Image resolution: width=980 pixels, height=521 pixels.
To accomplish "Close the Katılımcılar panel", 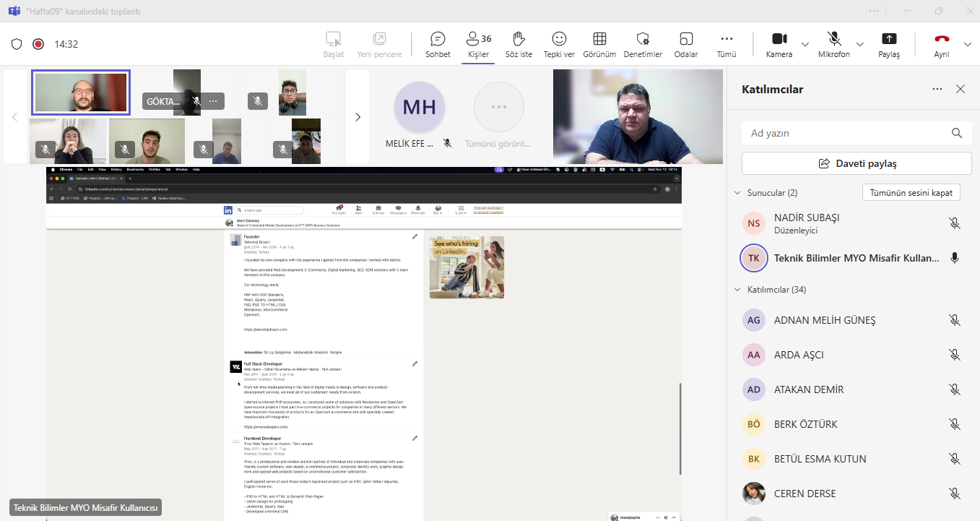I will pyautogui.click(x=961, y=89).
